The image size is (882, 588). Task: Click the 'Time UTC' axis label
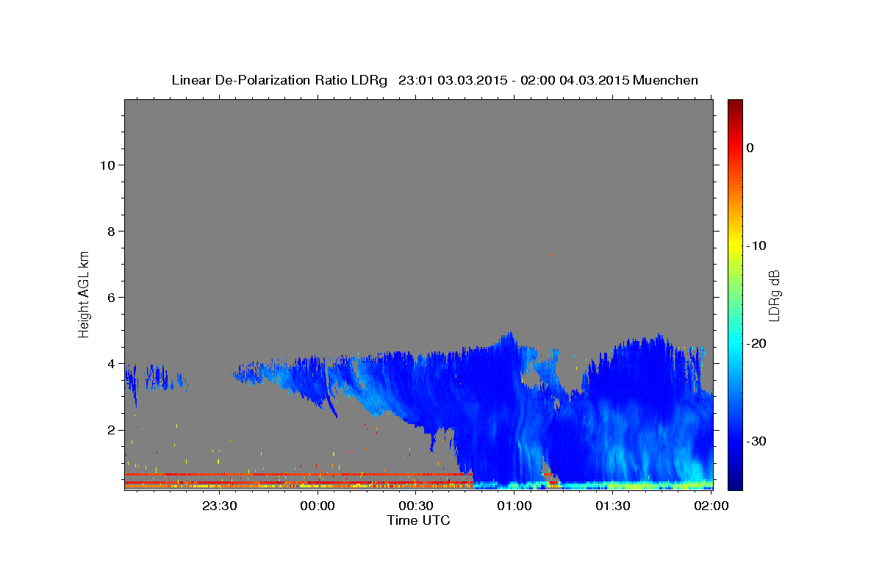(x=418, y=520)
